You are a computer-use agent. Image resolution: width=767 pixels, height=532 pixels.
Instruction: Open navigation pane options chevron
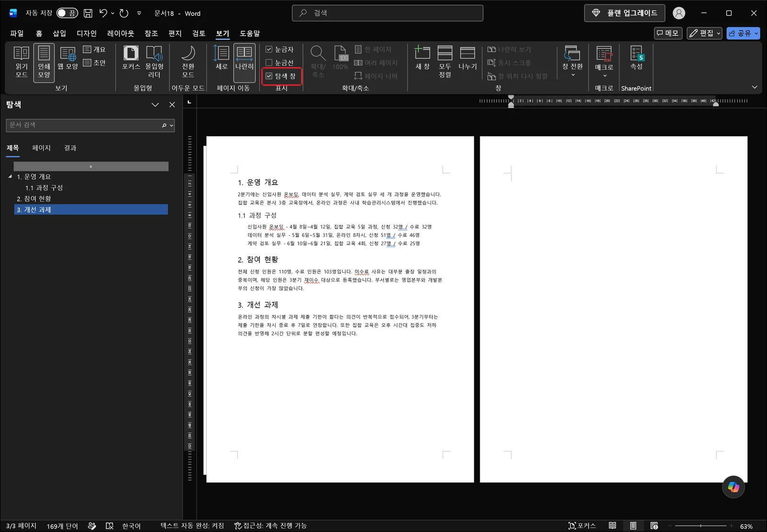155,104
